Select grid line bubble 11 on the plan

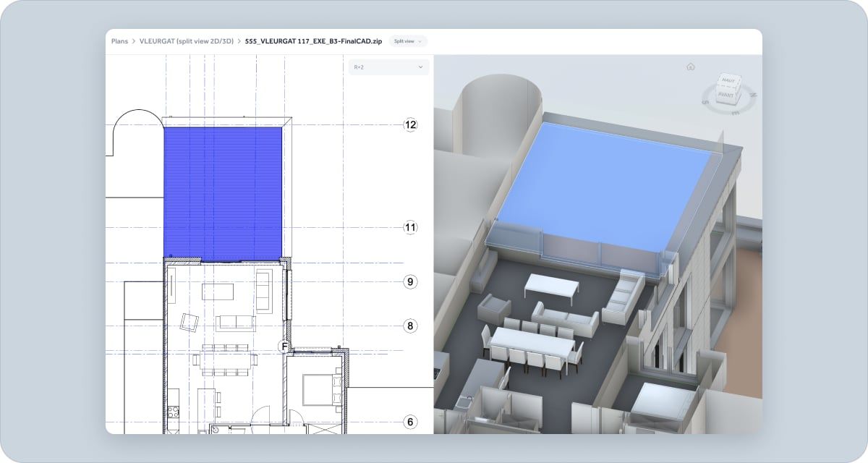coord(411,226)
